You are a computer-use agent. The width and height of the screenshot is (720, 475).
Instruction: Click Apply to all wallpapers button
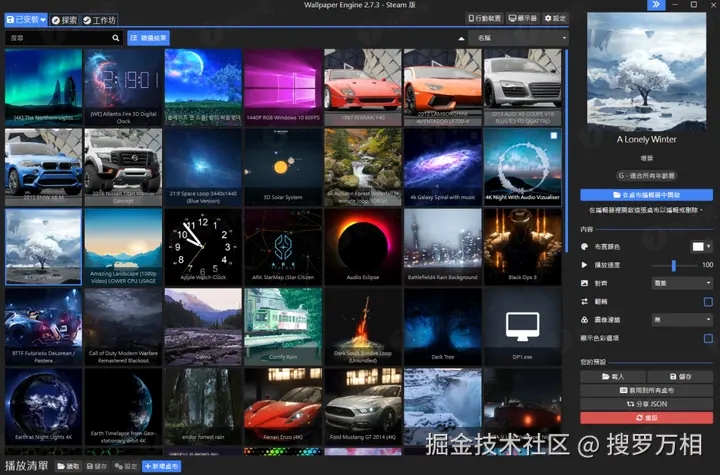pos(647,390)
